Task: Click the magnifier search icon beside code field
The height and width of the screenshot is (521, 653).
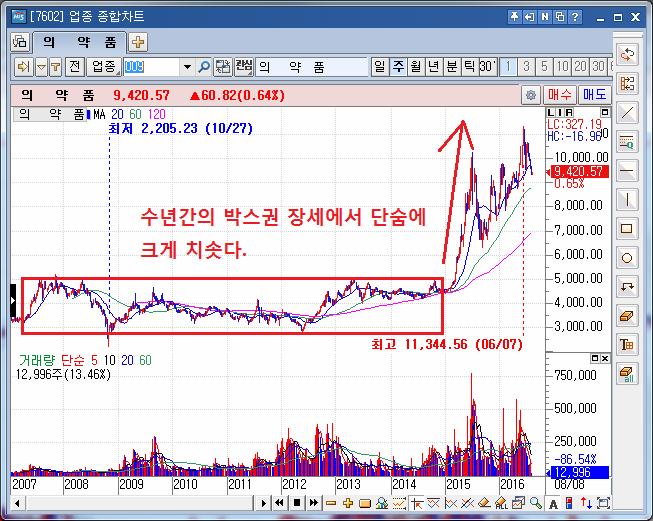Action: tap(204, 67)
